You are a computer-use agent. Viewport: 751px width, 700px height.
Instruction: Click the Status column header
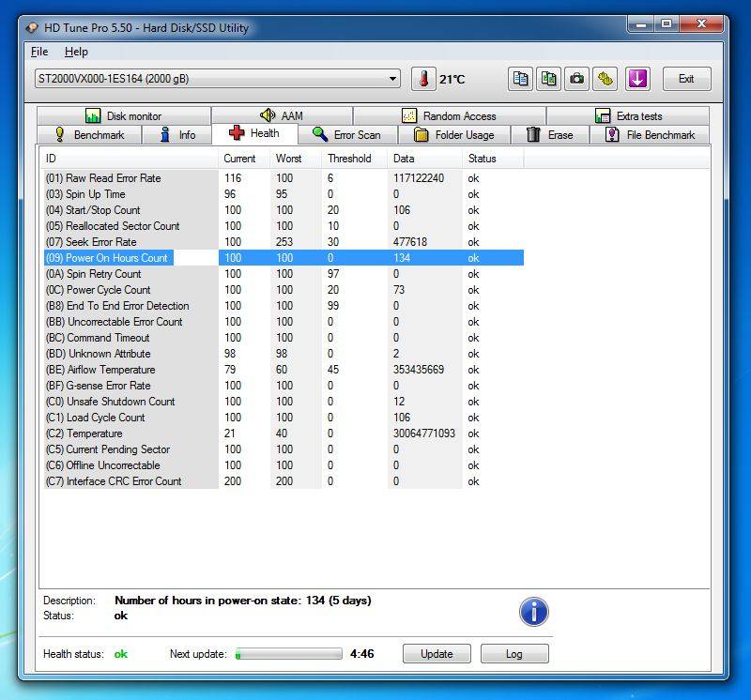(x=493, y=159)
